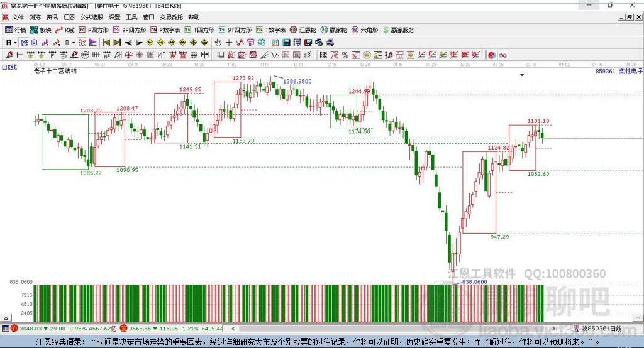Open the calculator icon

coord(287,43)
